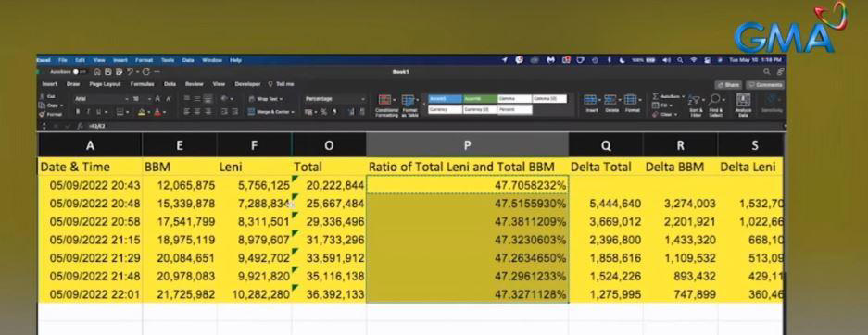The width and height of the screenshot is (868, 335).
Task: Open the Review ribbon tab
Action: (x=195, y=84)
